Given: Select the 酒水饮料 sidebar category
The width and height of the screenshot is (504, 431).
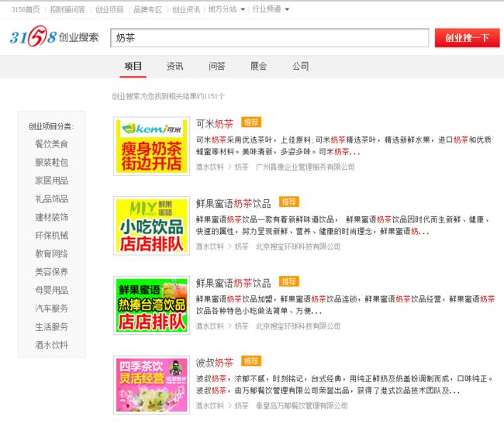Looking at the screenshot, I should pos(51,345).
